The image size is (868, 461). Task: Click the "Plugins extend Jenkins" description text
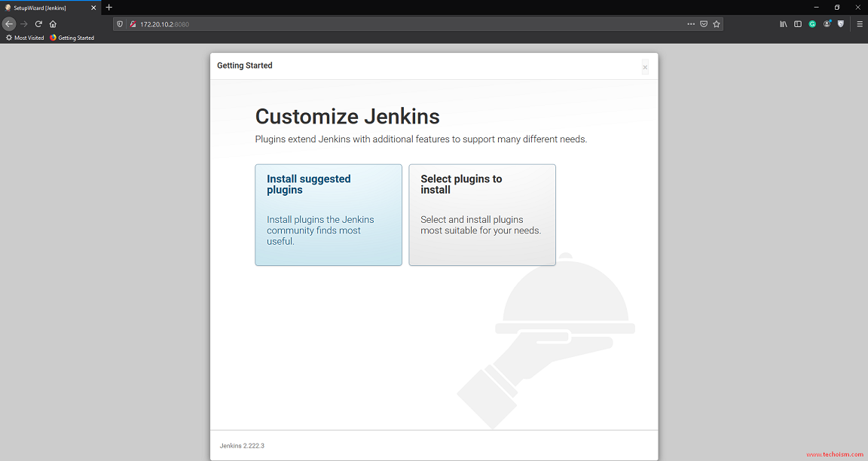click(x=420, y=139)
